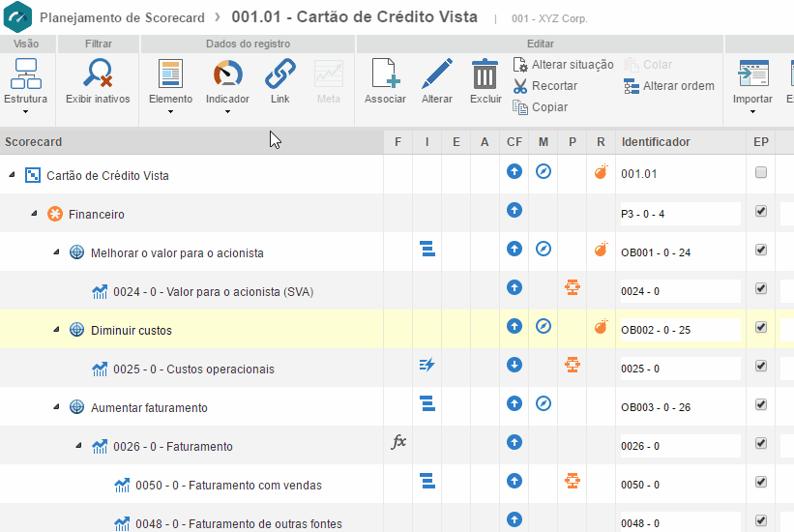Click the Alterar situação option
Screen dimensions: 794x532
(572, 65)
